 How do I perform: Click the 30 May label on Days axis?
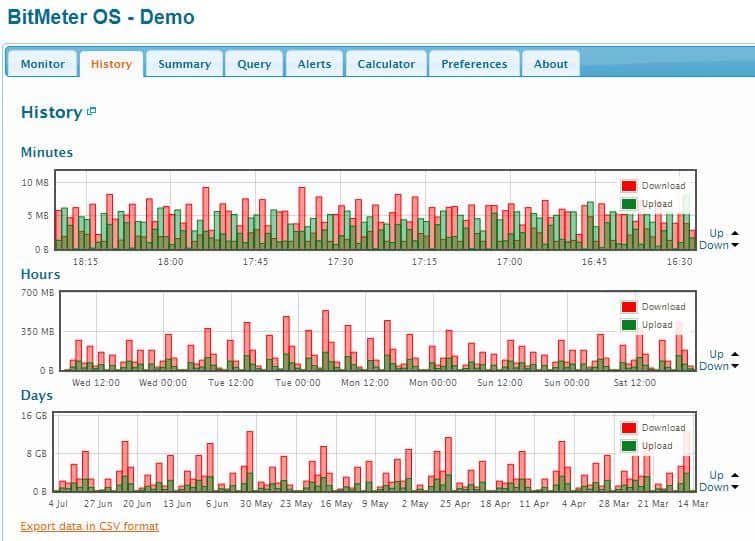click(x=256, y=504)
